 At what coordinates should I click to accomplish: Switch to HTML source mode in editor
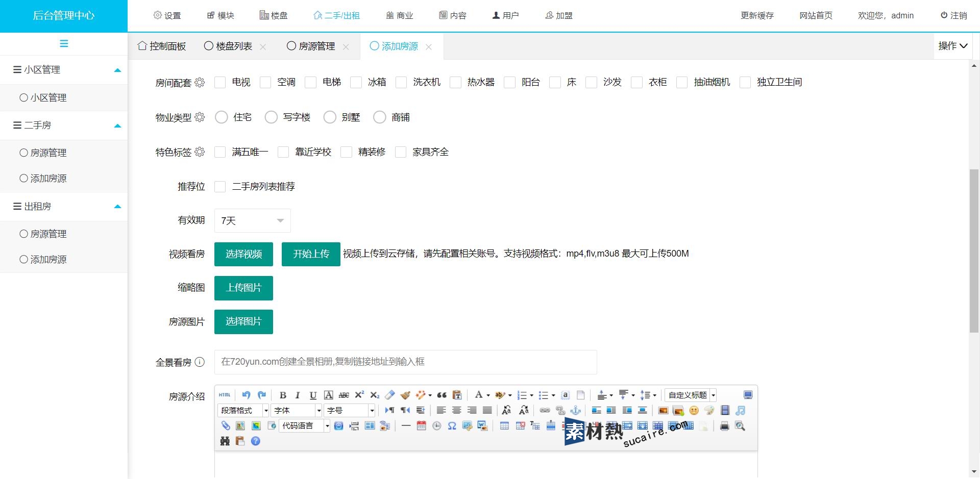pyautogui.click(x=225, y=395)
